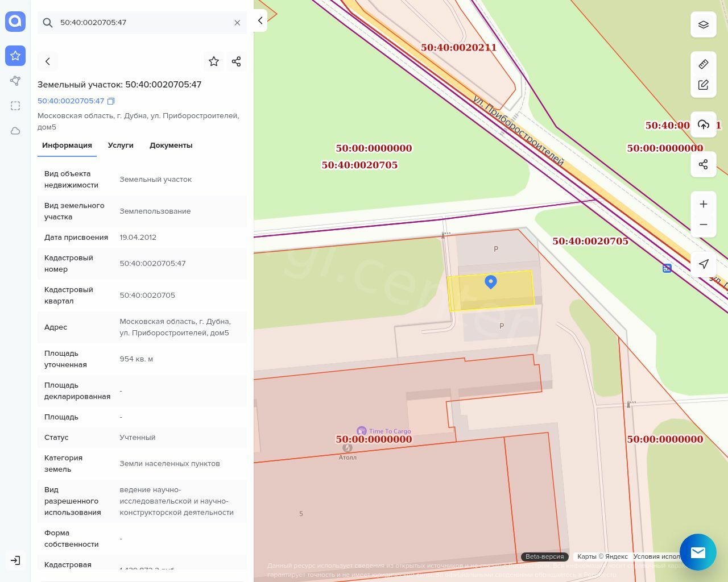Share this land plot card
This screenshot has width=728, height=582.
(237, 61)
